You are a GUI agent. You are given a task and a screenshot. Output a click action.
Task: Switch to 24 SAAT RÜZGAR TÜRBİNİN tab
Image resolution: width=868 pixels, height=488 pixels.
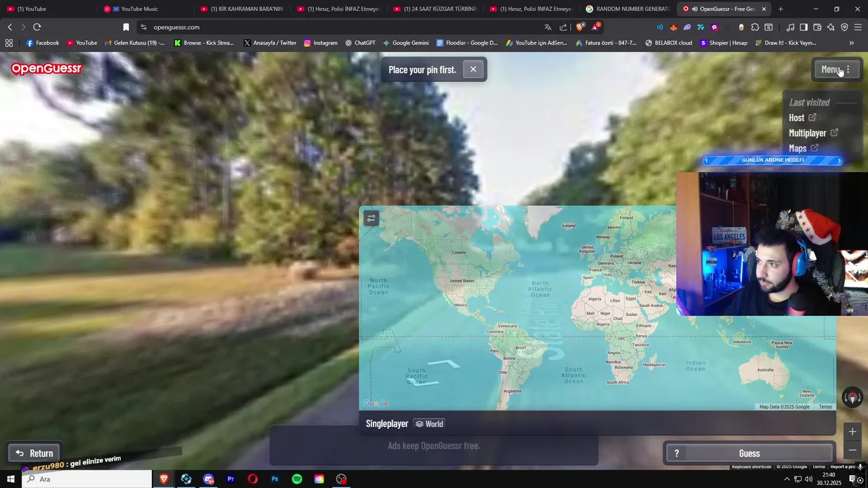coord(435,9)
